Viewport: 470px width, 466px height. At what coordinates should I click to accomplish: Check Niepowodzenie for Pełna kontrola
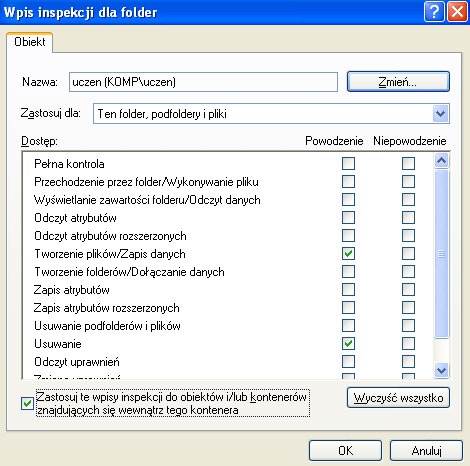pyautogui.click(x=408, y=164)
